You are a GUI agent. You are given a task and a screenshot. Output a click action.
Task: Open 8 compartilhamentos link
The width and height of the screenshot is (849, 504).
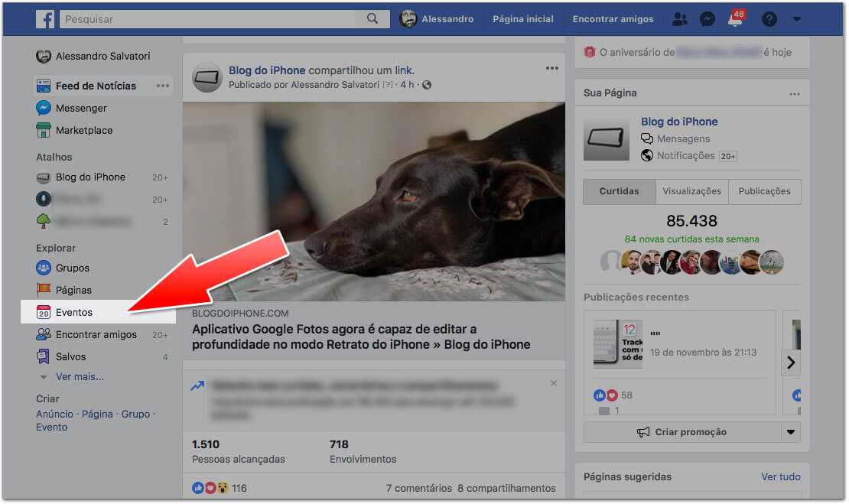506,488
